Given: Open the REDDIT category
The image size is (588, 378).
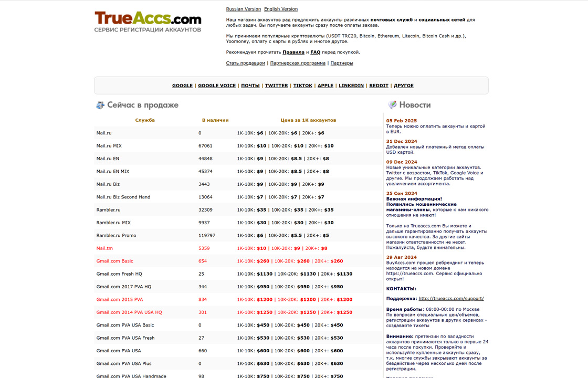Looking at the screenshot, I should [x=379, y=86].
